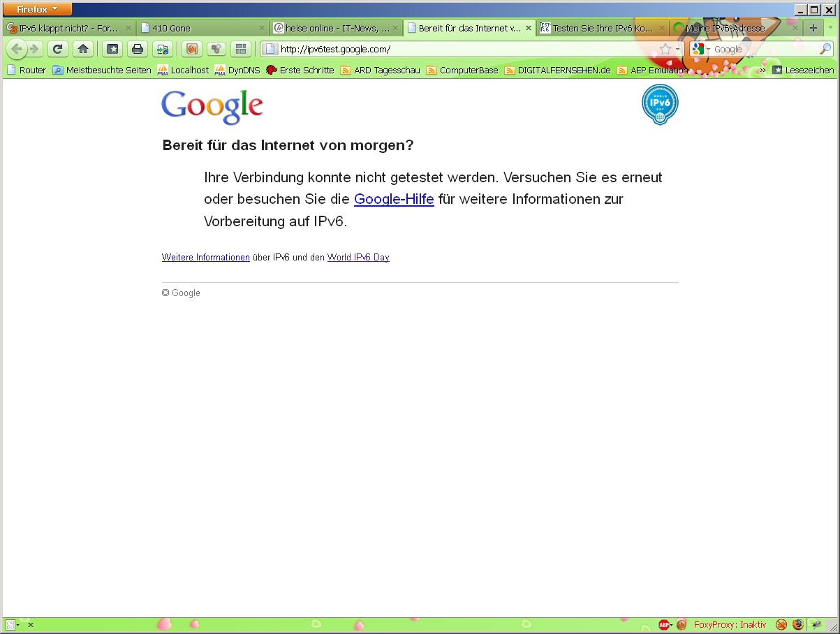The width and height of the screenshot is (840, 634).
Task: Open the 'Erste Schritte' bookmark
Action: 300,70
